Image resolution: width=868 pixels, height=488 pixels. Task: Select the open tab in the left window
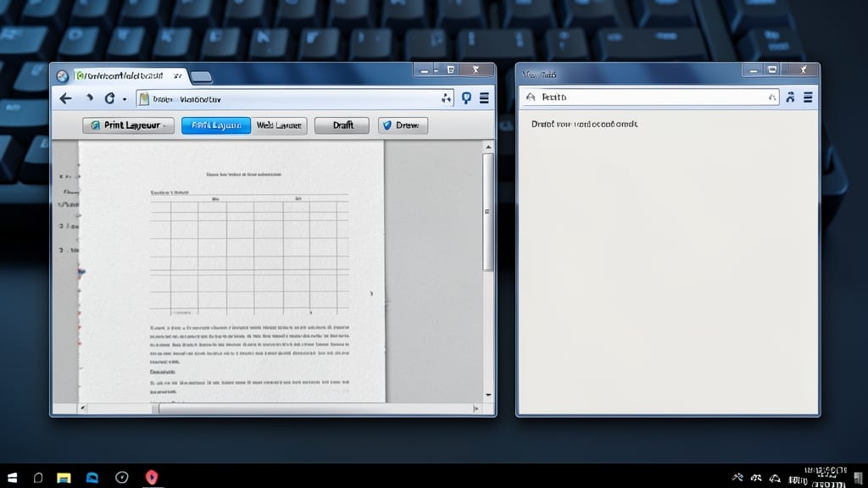point(129,75)
